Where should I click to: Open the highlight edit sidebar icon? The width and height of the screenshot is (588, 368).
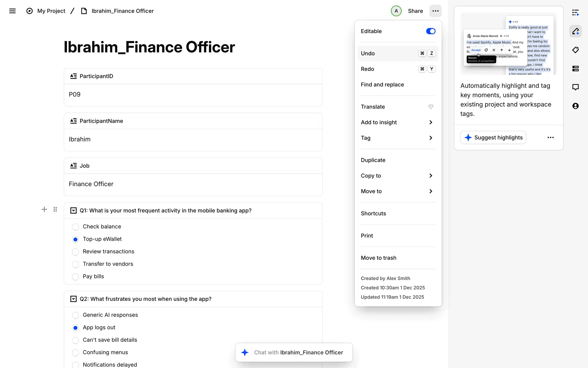coord(575,31)
